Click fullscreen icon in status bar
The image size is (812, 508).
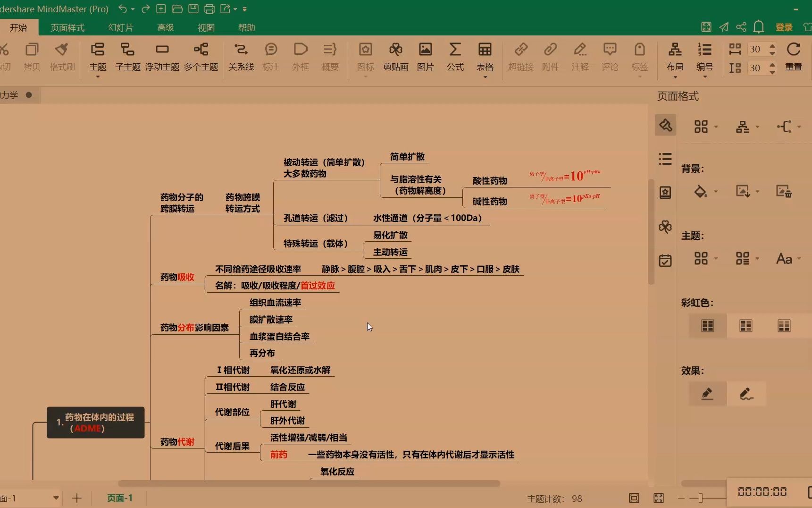tap(659, 498)
